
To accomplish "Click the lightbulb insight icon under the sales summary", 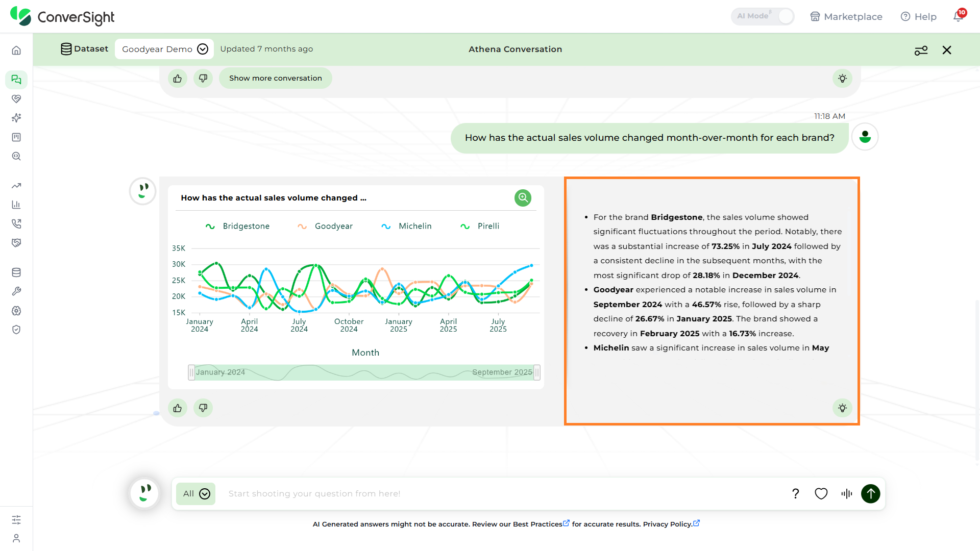I will 842,408.
